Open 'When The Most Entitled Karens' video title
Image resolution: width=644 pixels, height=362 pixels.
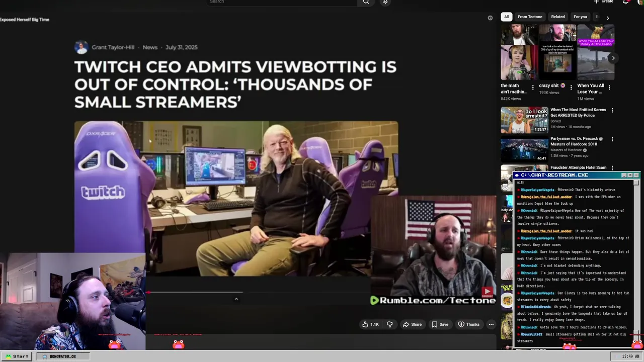click(578, 112)
